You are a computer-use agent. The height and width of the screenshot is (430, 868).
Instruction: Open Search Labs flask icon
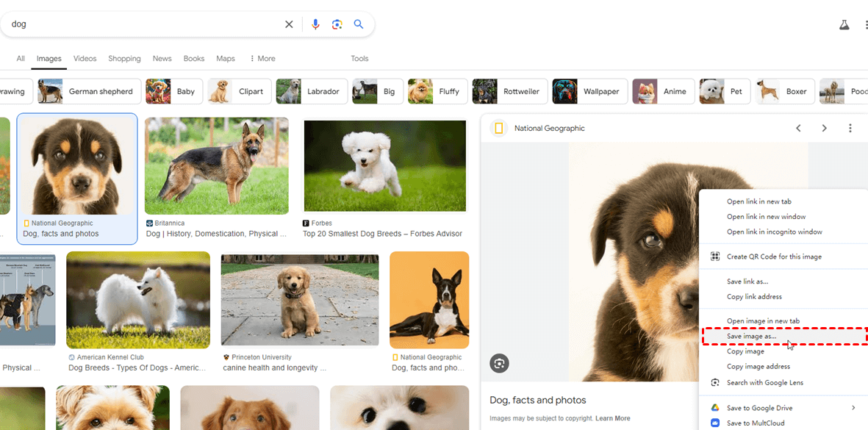[x=844, y=25]
